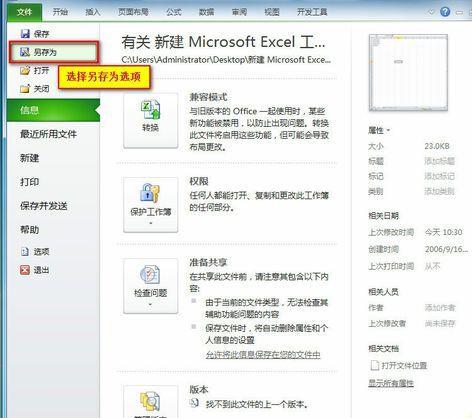The image size is (472, 418).
Task: Select Print (打印) in backstage
Action: [30, 182]
